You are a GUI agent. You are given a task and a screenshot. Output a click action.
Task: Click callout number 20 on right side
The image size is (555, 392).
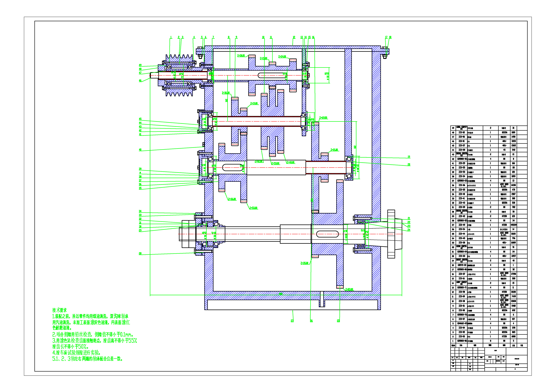pos(409,164)
